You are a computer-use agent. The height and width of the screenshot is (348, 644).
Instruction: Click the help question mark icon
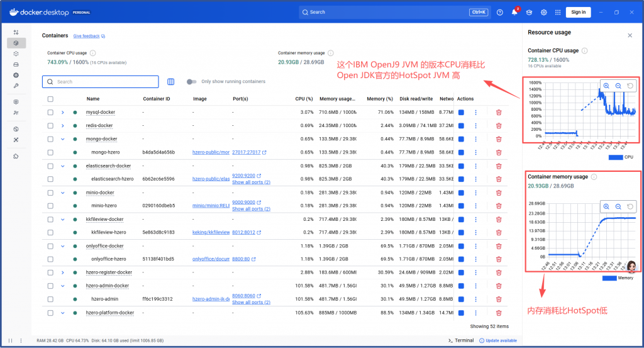point(499,12)
